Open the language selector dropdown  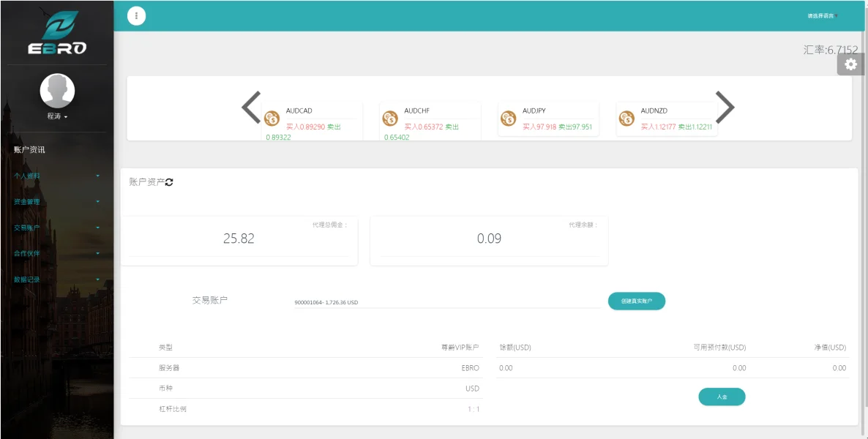[822, 15]
